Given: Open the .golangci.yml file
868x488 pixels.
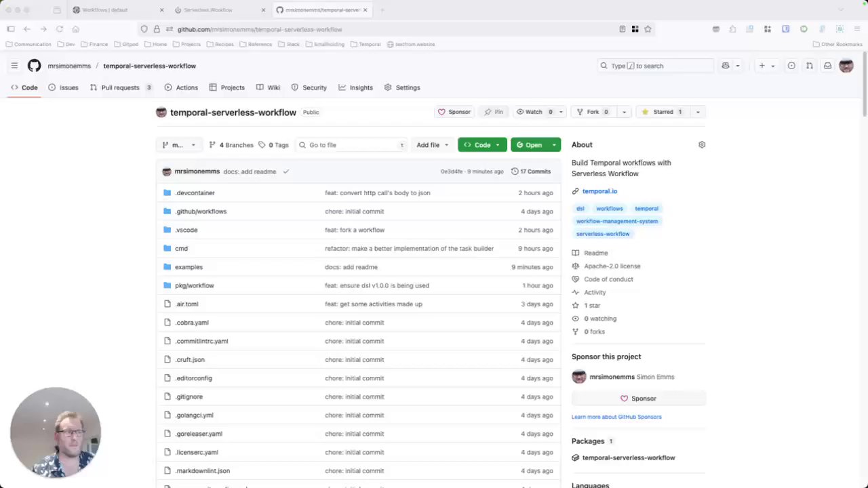Looking at the screenshot, I should (x=194, y=415).
